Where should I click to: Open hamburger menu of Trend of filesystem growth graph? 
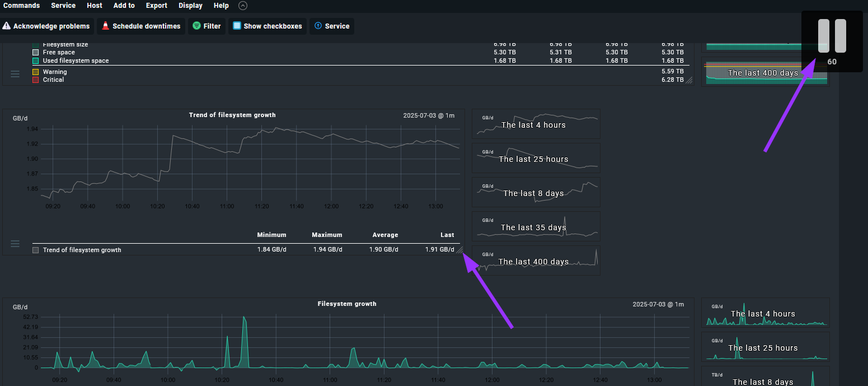15,244
